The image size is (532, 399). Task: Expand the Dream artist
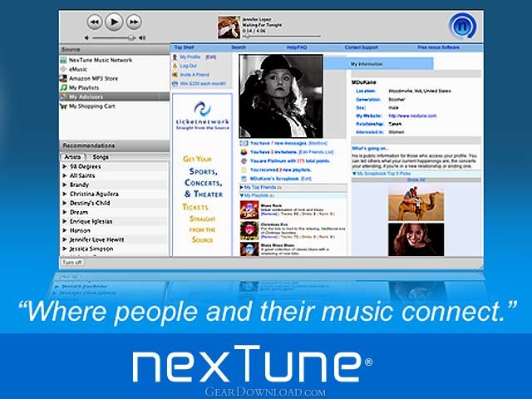[x=65, y=213]
